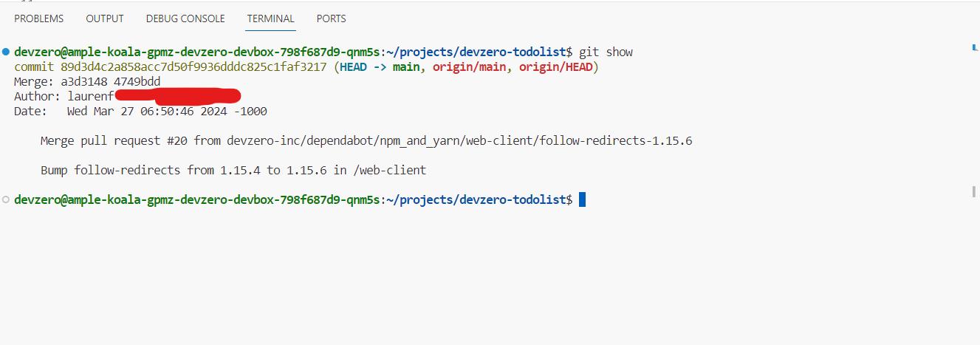Click the HEAD -> main ref text

tap(380, 67)
